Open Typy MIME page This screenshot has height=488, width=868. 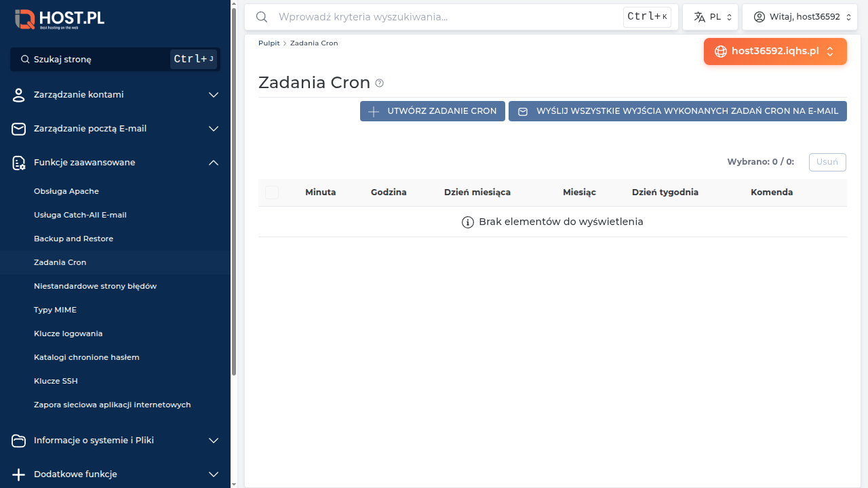[55, 310]
